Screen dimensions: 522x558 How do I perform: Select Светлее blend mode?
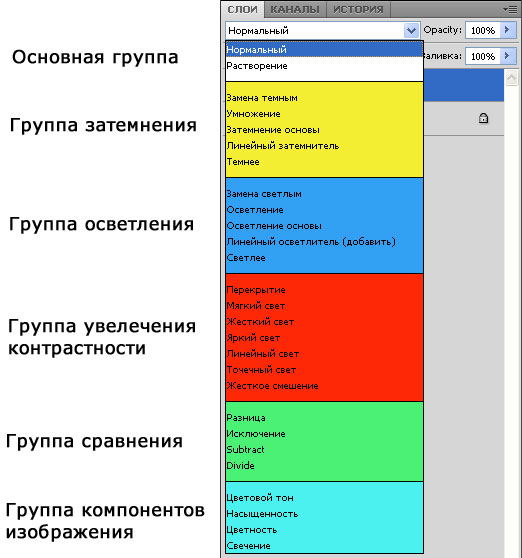click(x=324, y=258)
